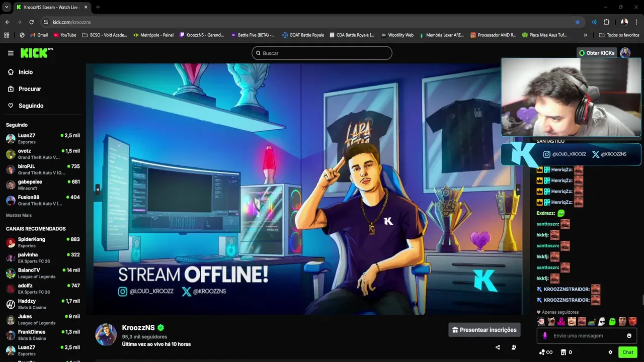The height and width of the screenshot is (362, 644).
Task: Open the YouTube bookmark
Action: 64,35
